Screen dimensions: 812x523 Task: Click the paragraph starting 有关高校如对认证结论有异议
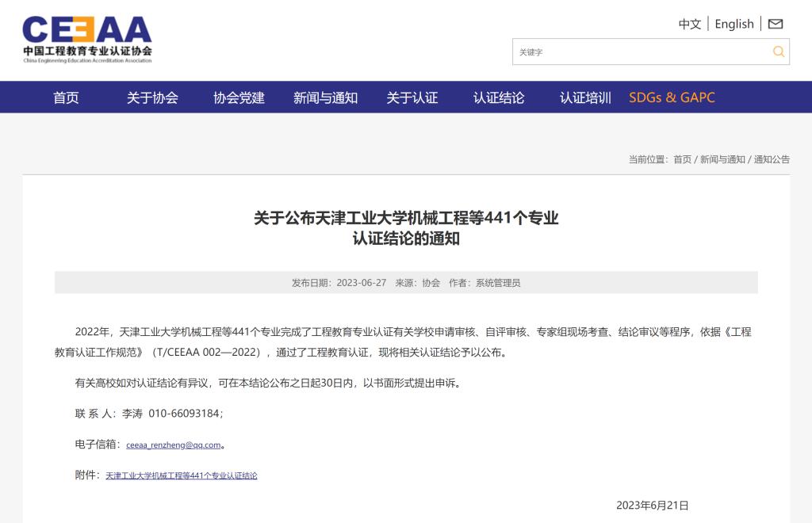tap(268, 383)
